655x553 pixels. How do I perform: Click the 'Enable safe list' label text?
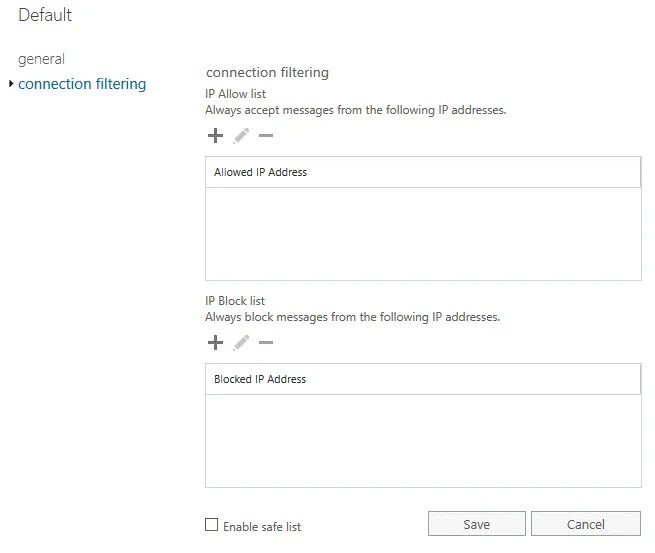pyautogui.click(x=262, y=526)
